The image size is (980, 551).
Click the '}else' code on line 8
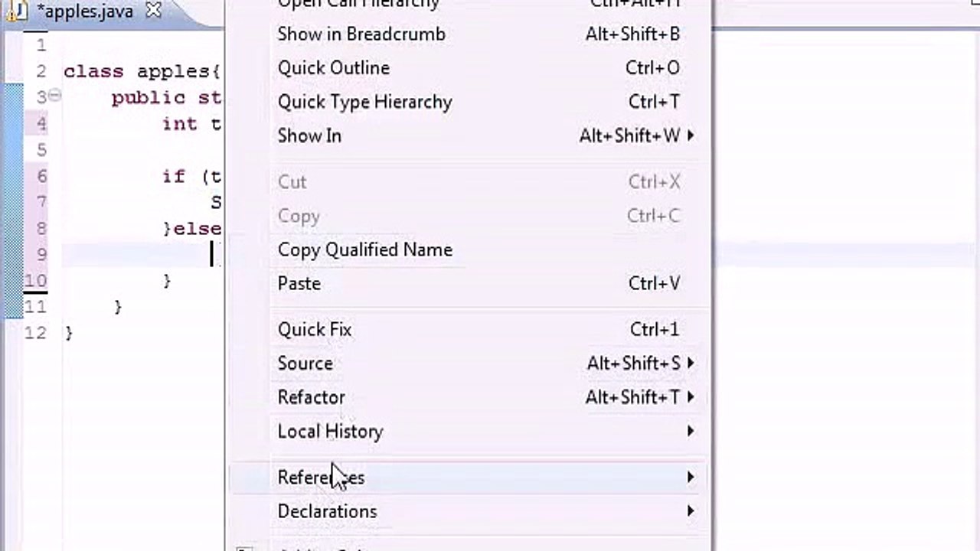click(x=192, y=229)
